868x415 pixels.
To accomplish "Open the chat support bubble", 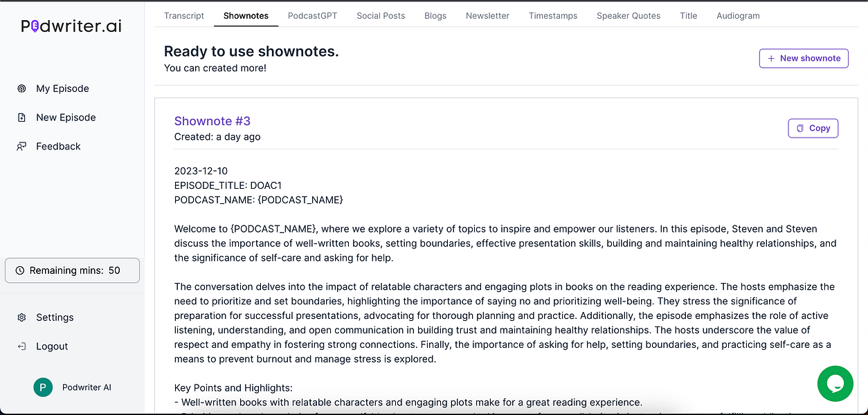I will pyautogui.click(x=835, y=383).
